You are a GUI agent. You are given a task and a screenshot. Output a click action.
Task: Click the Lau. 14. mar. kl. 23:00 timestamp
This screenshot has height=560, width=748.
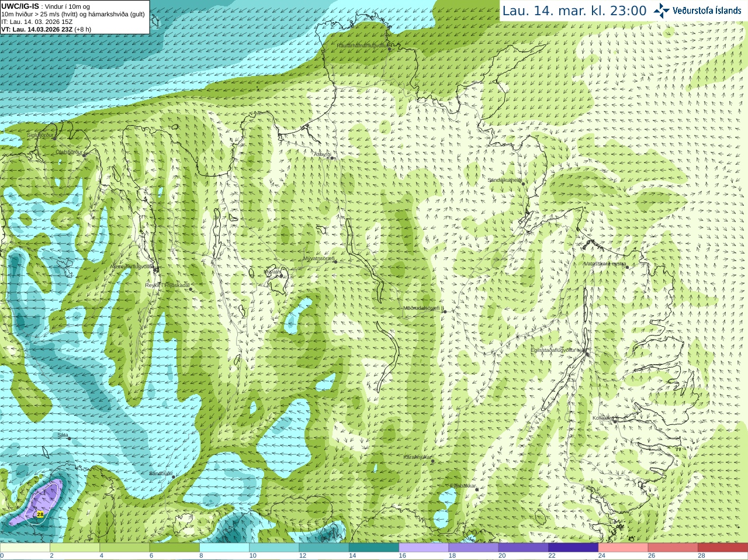click(574, 11)
